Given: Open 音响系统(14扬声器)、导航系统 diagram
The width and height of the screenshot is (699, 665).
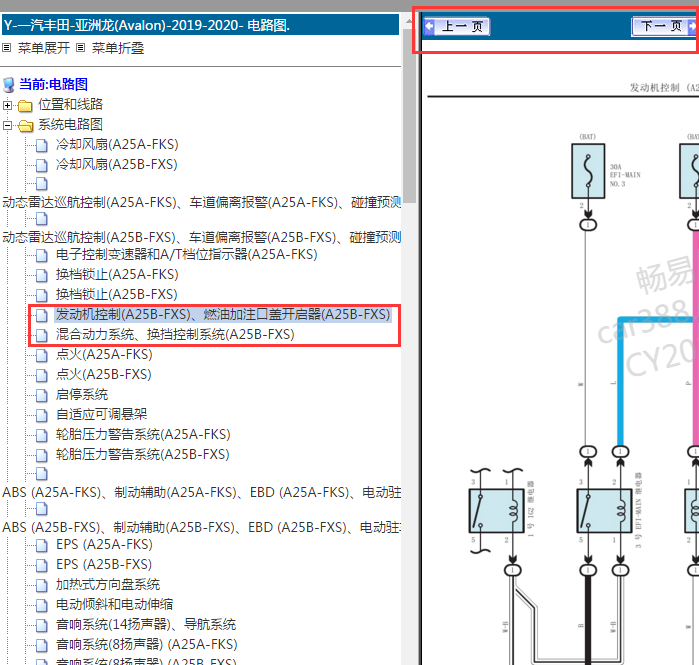Looking at the screenshot, I should pos(146,625).
